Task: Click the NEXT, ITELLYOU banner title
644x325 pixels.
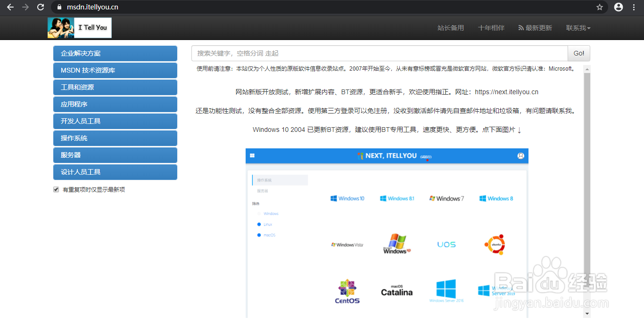Action: click(391, 155)
